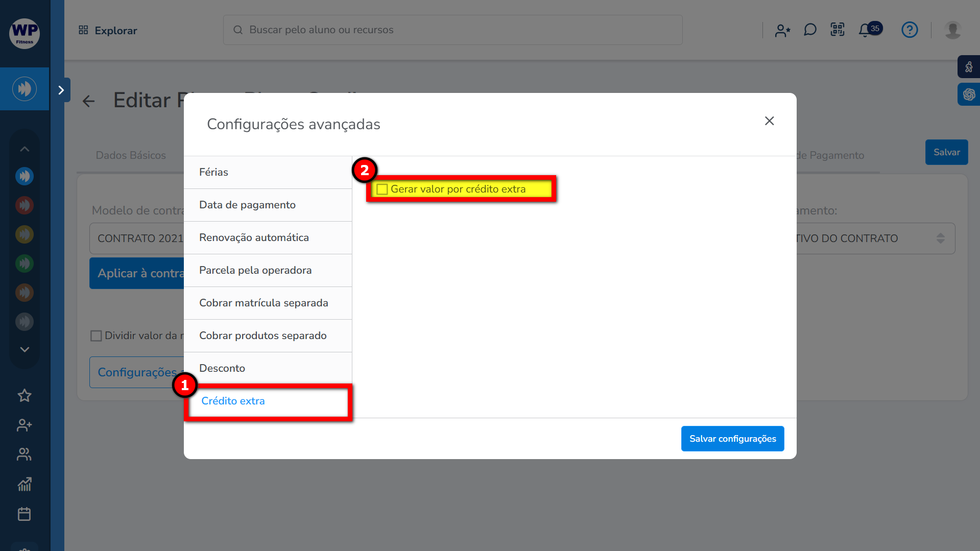Open the chat messages icon
980x551 pixels.
coord(810,30)
